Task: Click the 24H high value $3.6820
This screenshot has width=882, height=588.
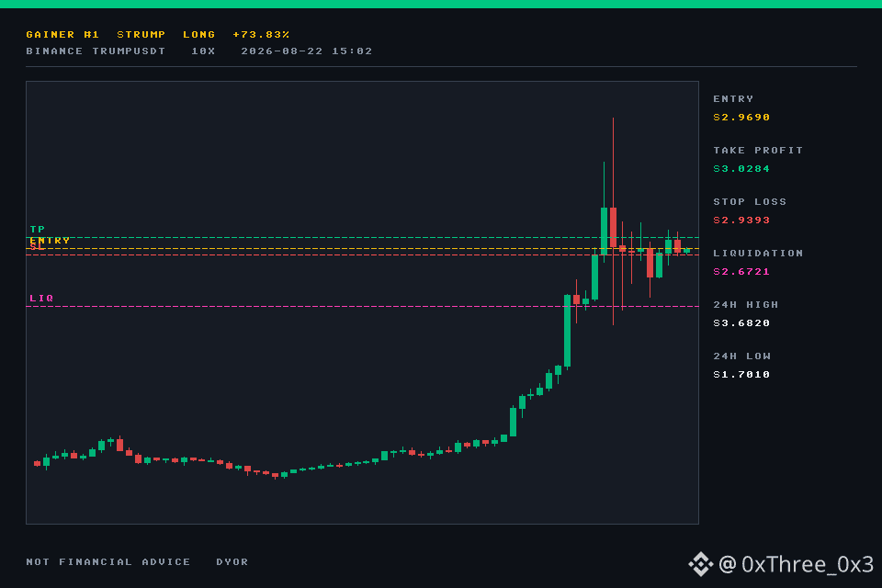Action: pyautogui.click(x=741, y=323)
